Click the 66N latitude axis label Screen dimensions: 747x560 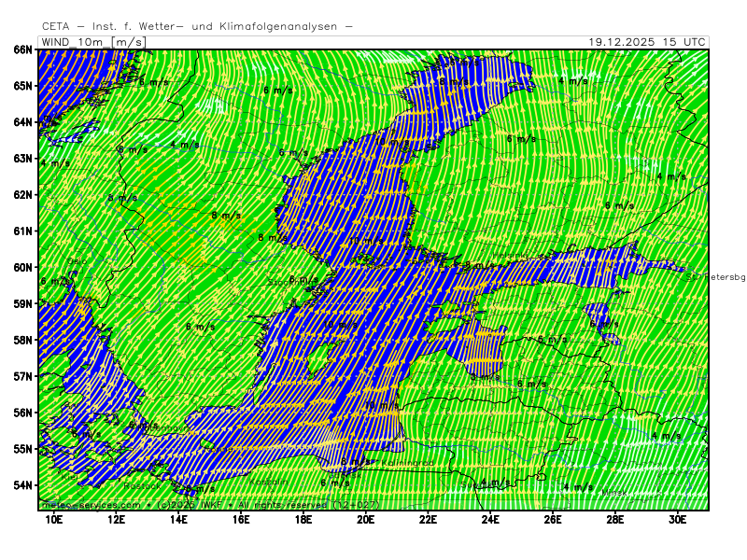click(x=22, y=49)
